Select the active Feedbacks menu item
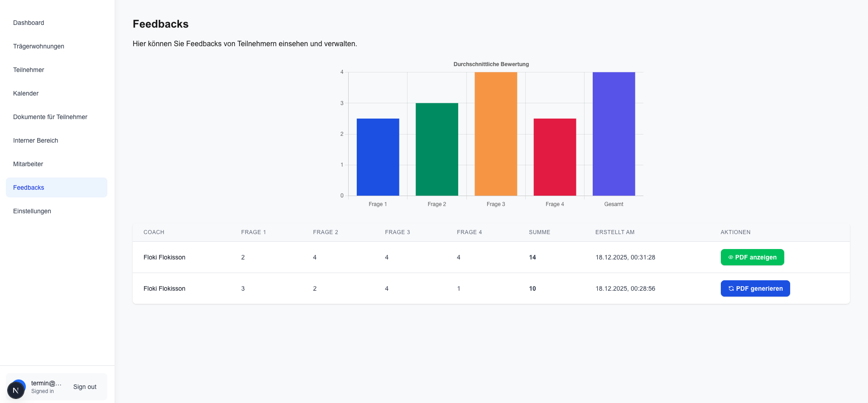 (29, 187)
